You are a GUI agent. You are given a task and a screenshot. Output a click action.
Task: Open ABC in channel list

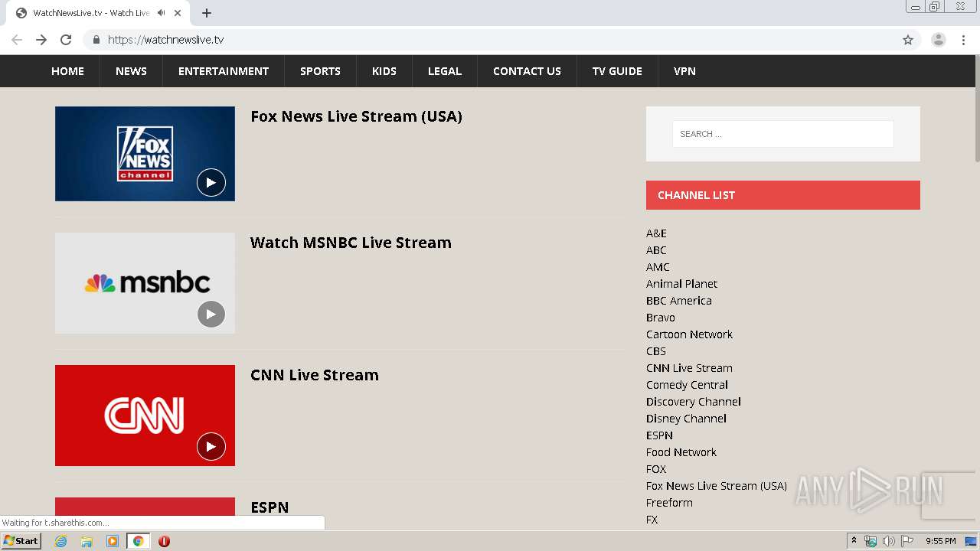tap(656, 250)
